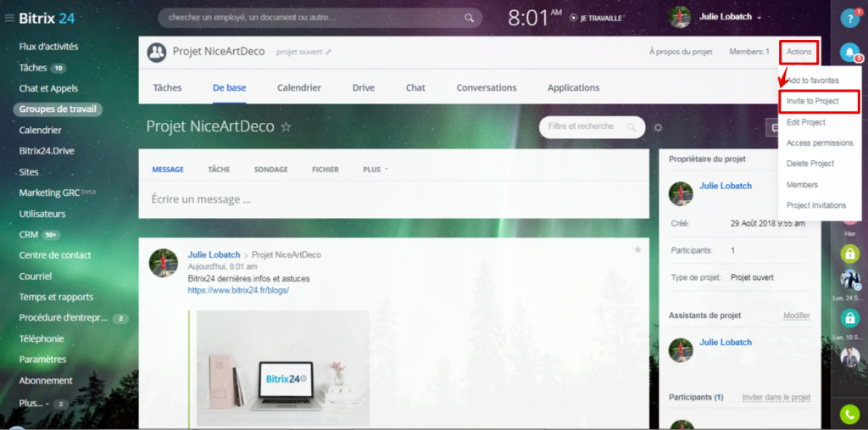Click the green phone call icon
This screenshot has width=868, height=430.
click(849, 415)
